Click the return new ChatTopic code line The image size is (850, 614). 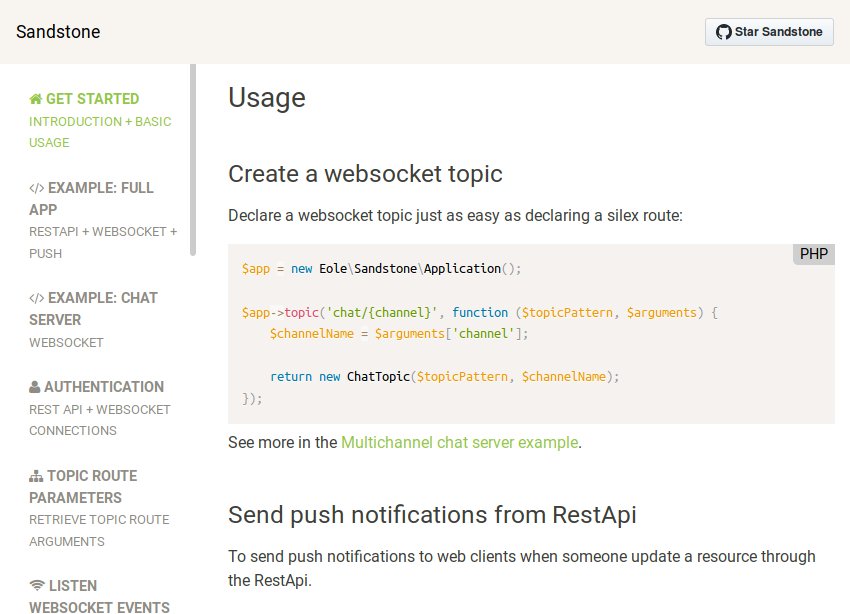tap(445, 377)
